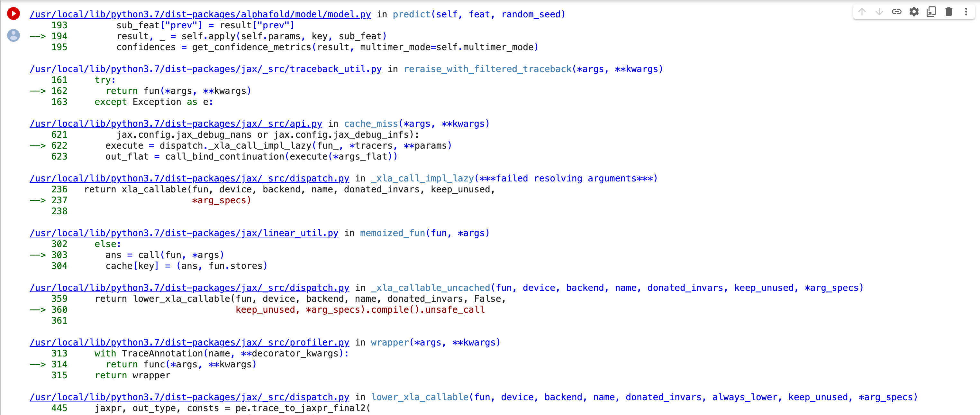Move the cell down

pyautogui.click(x=879, y=12)
